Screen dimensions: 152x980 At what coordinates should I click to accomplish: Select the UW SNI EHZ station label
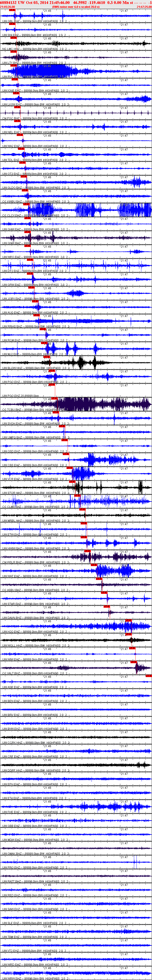[x=34, y=35]
